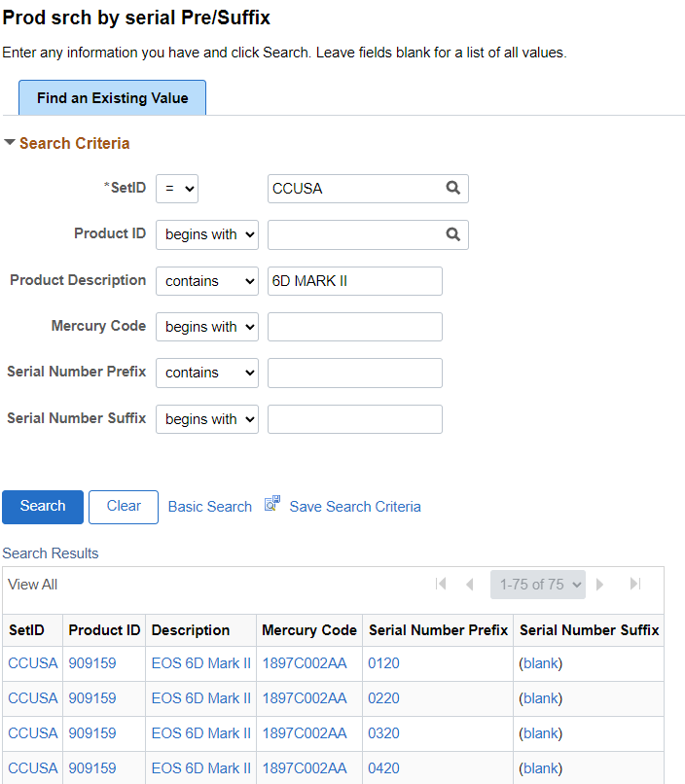
Task: Click the Product ID lookup magnifier icon
Action: pos(453,234)
